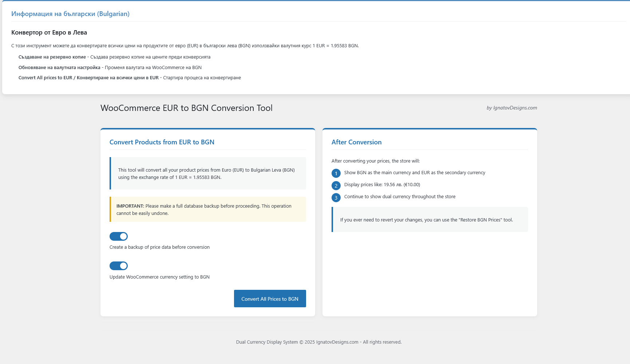The image size is (630, 364).
Task: Click the IMPORTANT database backup warning notice
Action: pos(208,209)
